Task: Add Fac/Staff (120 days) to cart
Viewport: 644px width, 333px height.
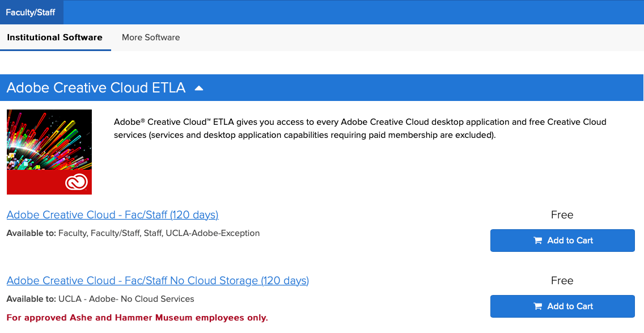Action: [562, 241]
